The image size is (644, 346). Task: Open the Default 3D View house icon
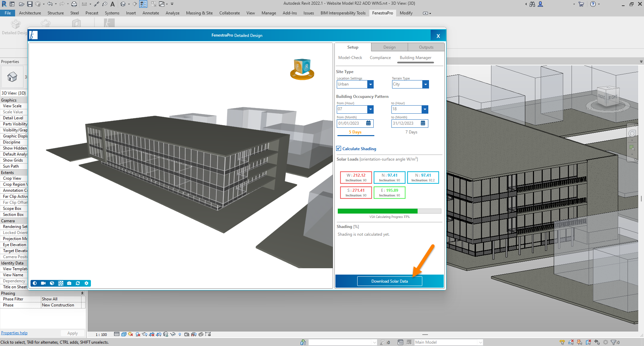123,4
